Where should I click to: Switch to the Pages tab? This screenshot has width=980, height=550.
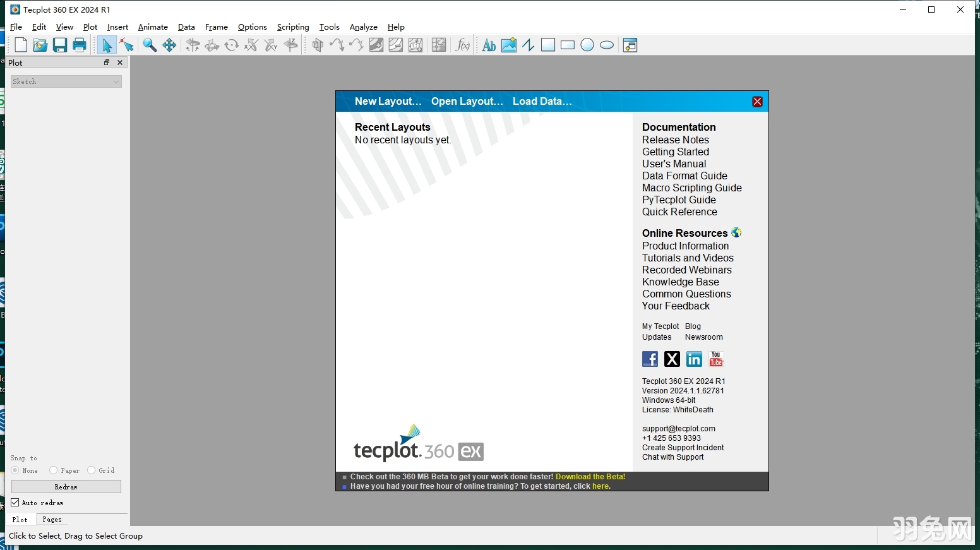tap(52, 519)
